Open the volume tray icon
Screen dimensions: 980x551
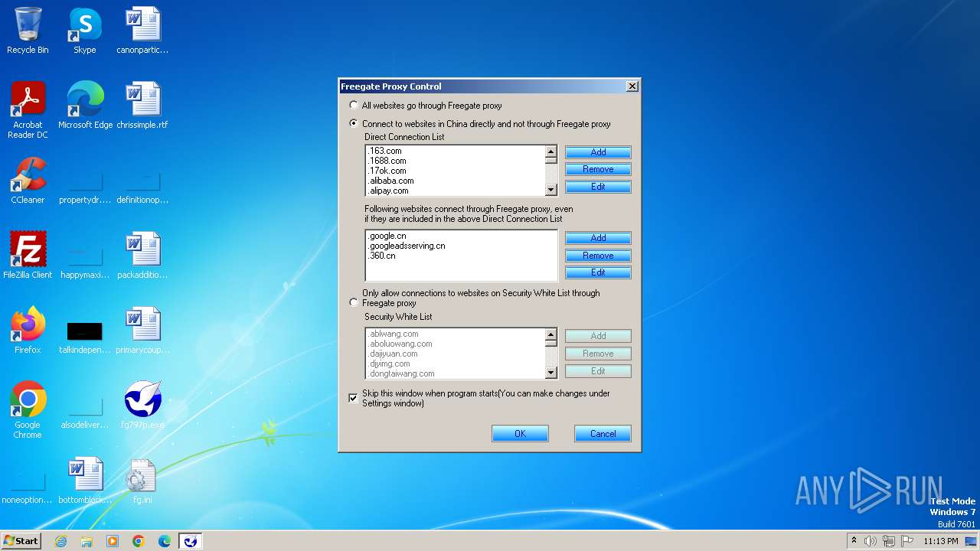pos(871,541)
